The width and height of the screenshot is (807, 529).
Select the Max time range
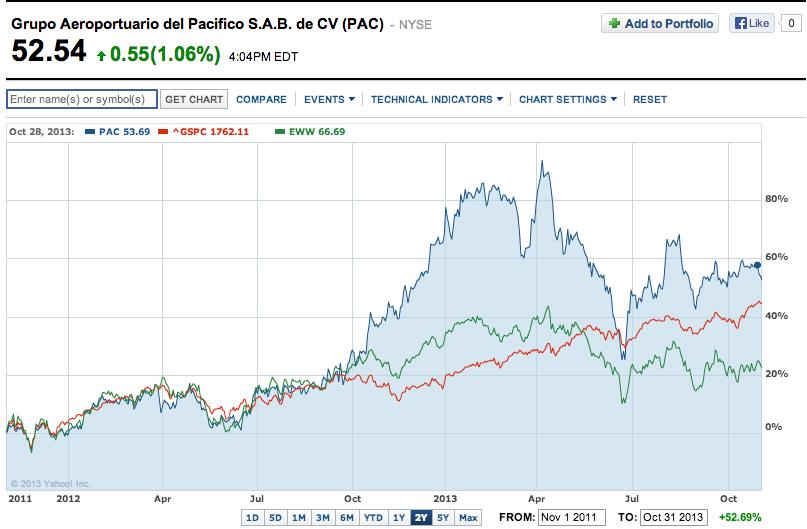[468, 517]
